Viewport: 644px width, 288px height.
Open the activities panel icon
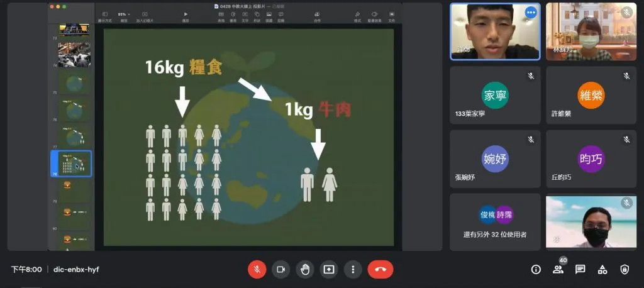[602, 269]
